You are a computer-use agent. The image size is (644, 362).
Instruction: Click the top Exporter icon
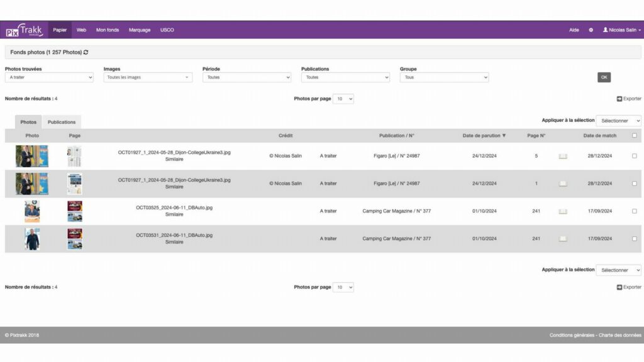pyautogui.click(x=619, y=99)
